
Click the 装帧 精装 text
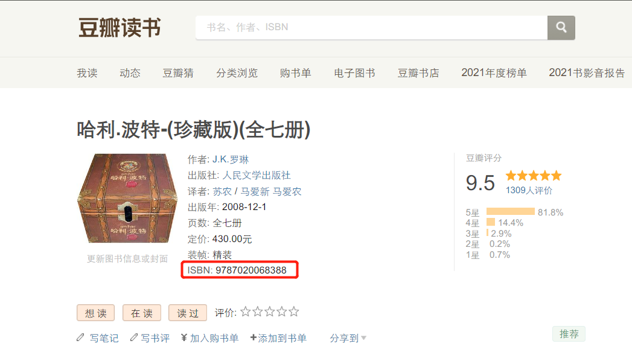[x=209, y=255]
